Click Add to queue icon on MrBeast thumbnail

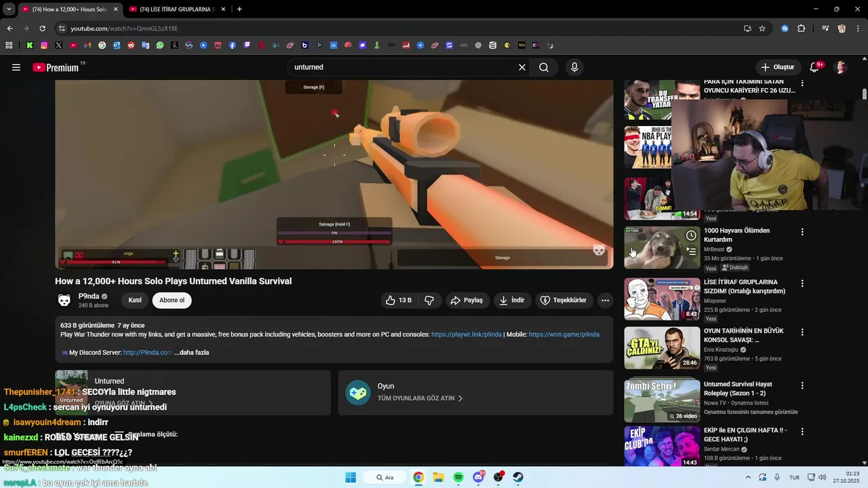click(691, 251)
